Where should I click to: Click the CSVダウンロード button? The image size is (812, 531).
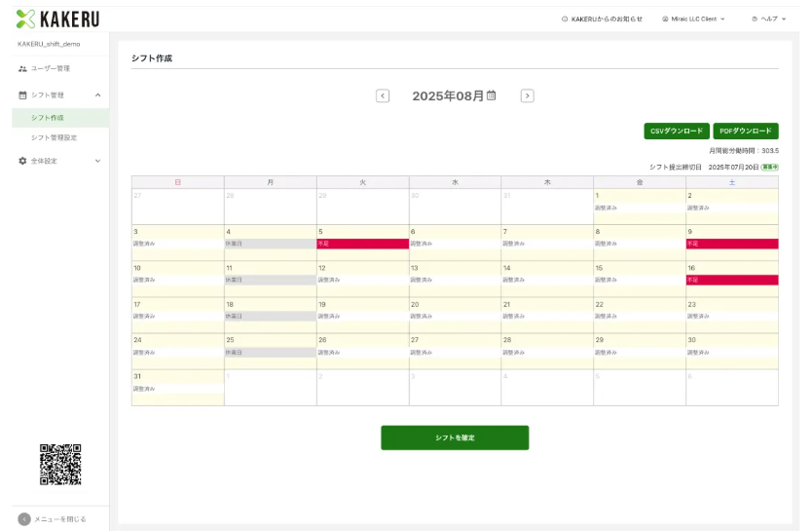(x=677, y=131)
